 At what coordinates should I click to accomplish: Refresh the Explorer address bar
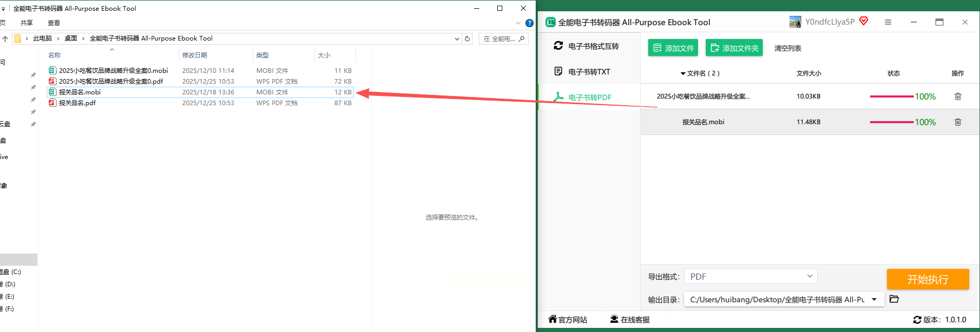pyautogui.click(x=467, y=38)
